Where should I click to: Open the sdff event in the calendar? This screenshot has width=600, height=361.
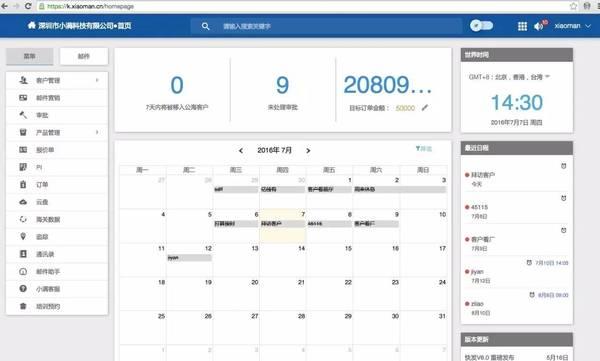click(x=236, y=189)
